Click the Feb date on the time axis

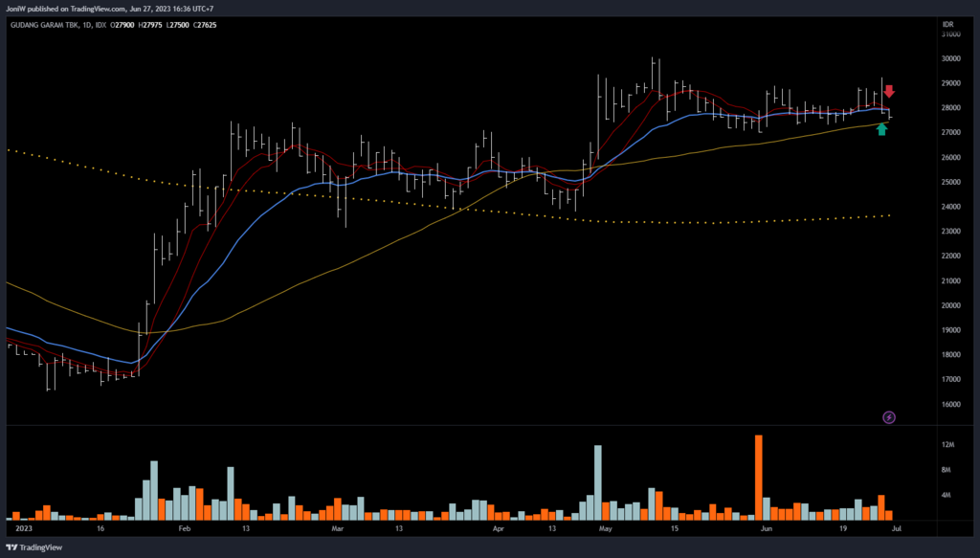tap(185, 527)
